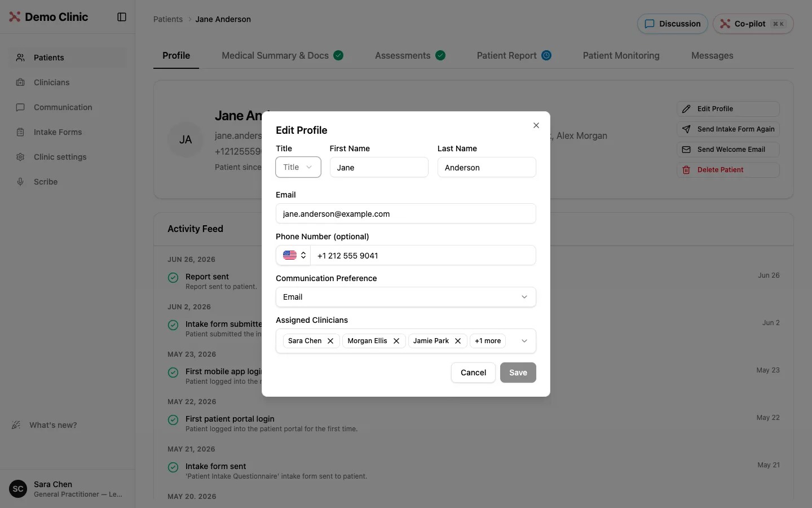Click the phone number input field

point(423,255)
